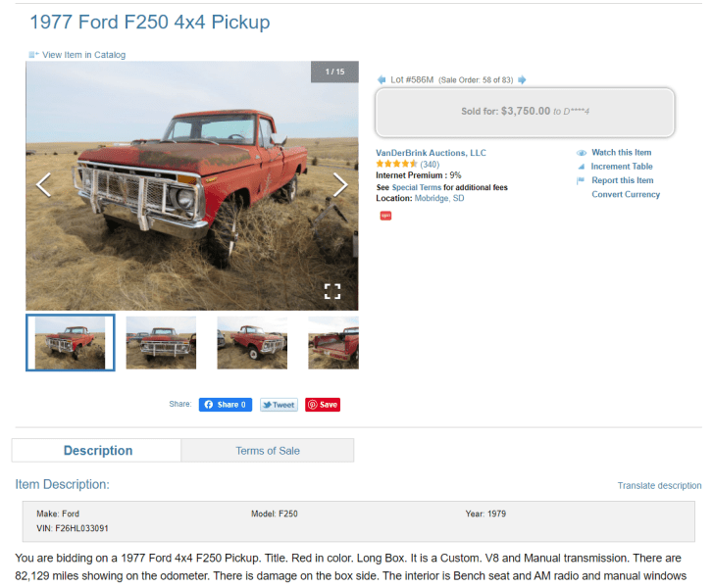Click the Tweet button
Image resolution: width=713 pixels, height=588 pixels.
click(x=279, y=405)
